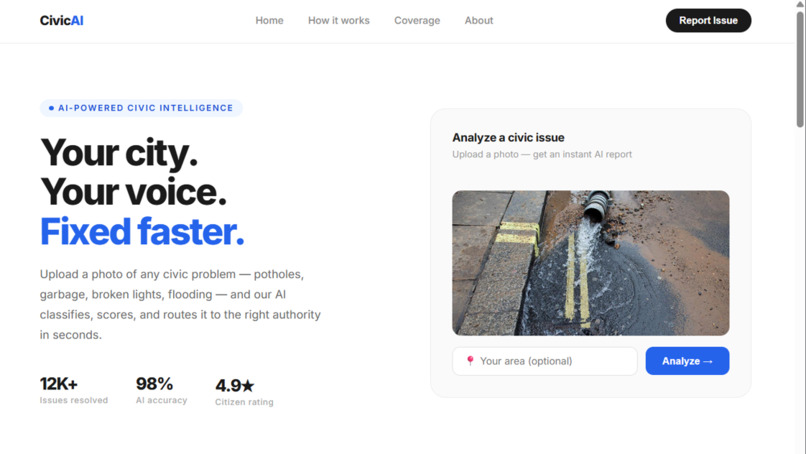The height and width of the screenshot is (454, 806).
Task: Click the scrollbar up arrow
Action: point(800,4)
